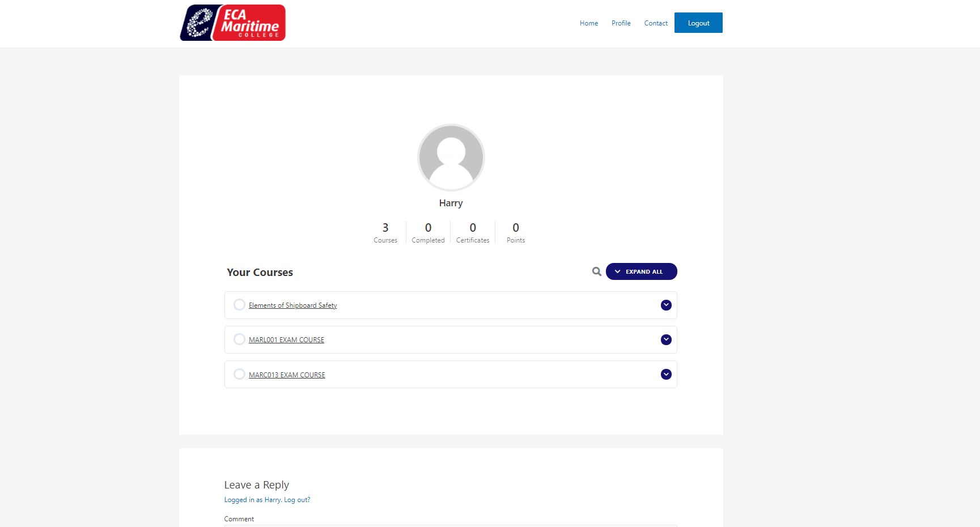Click the ECA Maritime College logo

click(232, 23)
